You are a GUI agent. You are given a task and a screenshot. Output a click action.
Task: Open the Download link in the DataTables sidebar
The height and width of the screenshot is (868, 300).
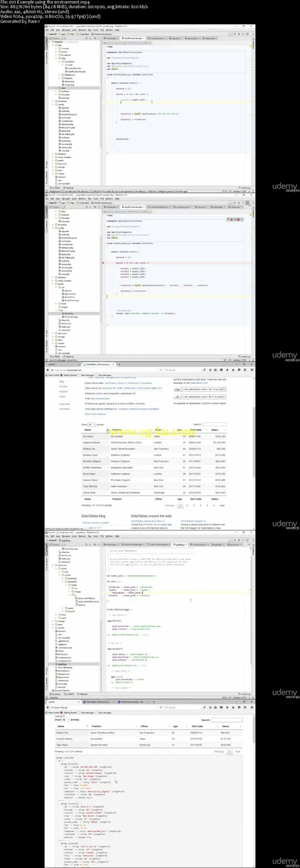[x=64, y=404]
